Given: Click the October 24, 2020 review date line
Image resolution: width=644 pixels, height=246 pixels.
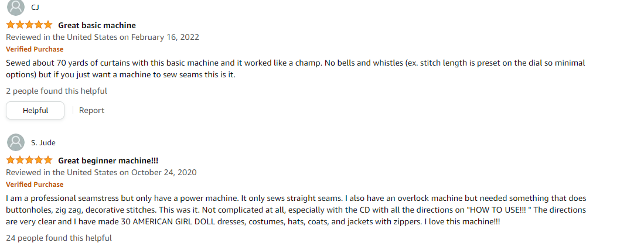Looking at the screenshot, I should [x=101, y=172].
